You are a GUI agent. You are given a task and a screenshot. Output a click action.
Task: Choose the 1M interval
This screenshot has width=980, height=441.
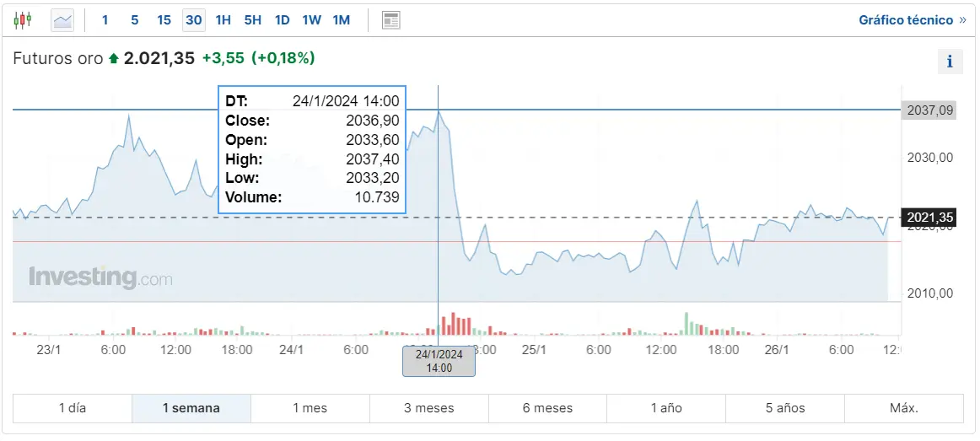341,19
